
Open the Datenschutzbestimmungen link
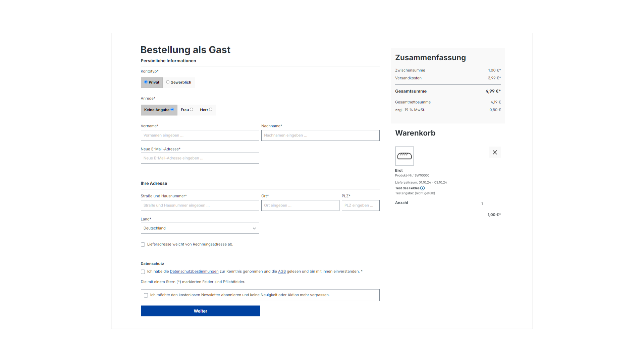tap(194, 271)
